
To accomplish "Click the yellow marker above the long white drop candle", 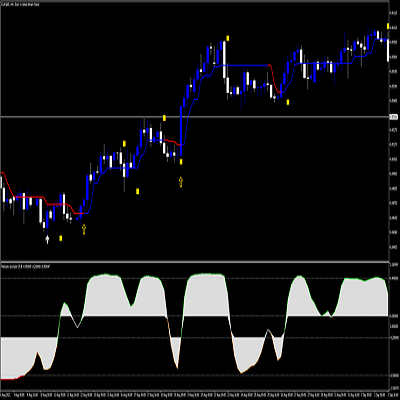I will (228, 38).
